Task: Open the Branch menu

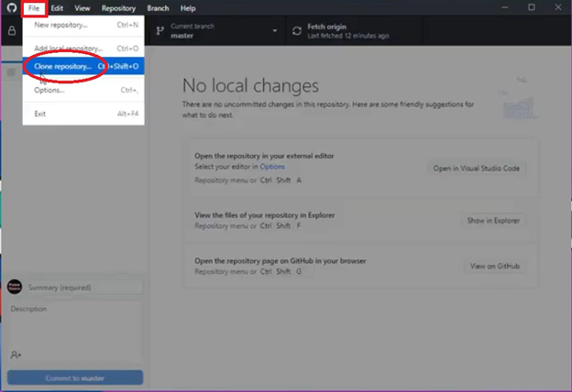Action: [158, 8]
